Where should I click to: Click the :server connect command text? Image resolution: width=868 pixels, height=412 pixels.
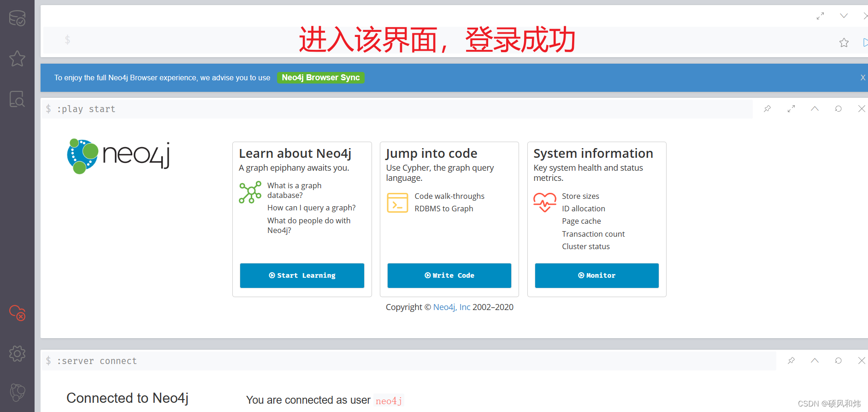(97, 361)
